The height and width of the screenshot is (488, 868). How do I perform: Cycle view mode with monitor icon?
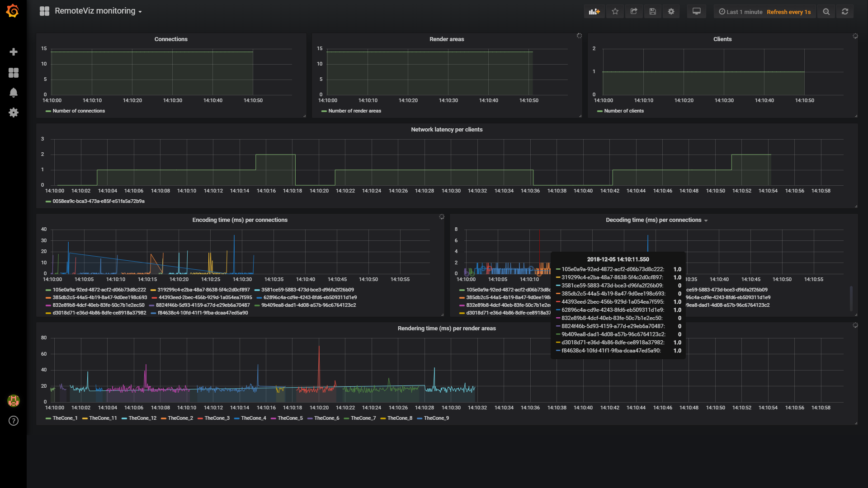(x=696, y=12)
